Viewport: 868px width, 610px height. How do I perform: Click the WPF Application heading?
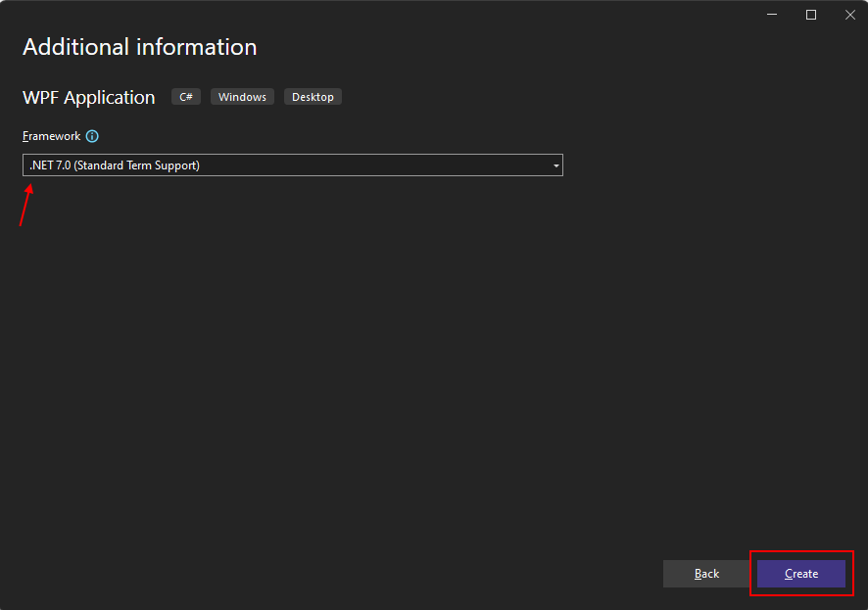point(88,97)
